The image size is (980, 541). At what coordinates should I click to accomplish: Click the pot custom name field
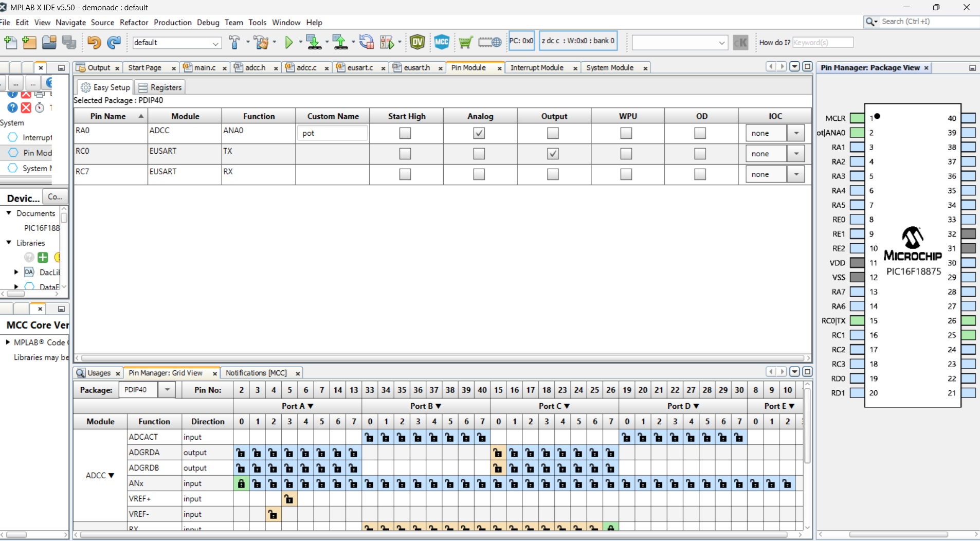332,133
